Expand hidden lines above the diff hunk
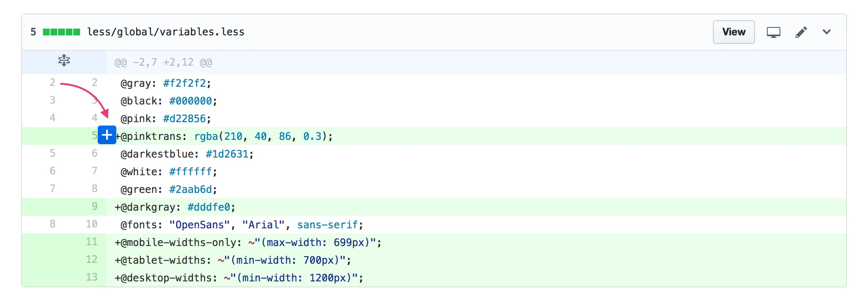This screenshot has width=868, height=297. tap(64, 61)
